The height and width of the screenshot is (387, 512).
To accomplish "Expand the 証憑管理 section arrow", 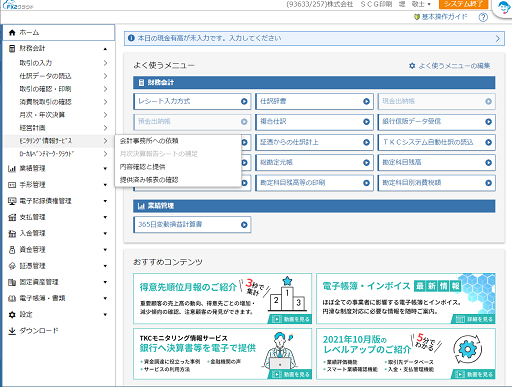I will [105, 266].
